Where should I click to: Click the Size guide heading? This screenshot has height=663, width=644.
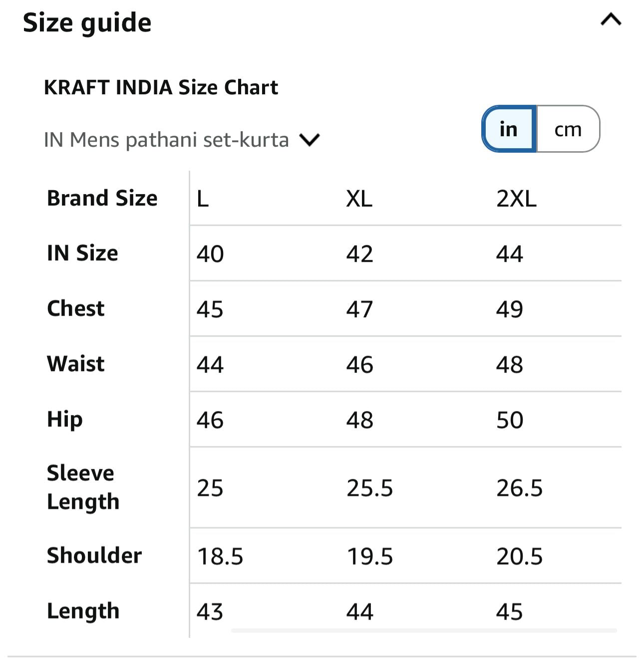tap(87, 23)
